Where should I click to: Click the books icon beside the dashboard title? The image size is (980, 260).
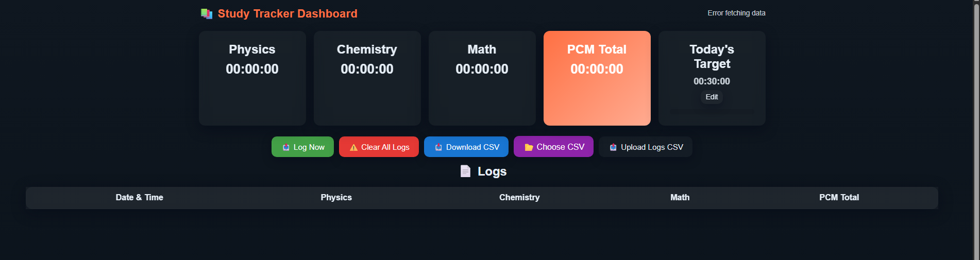tap(207, 14)
